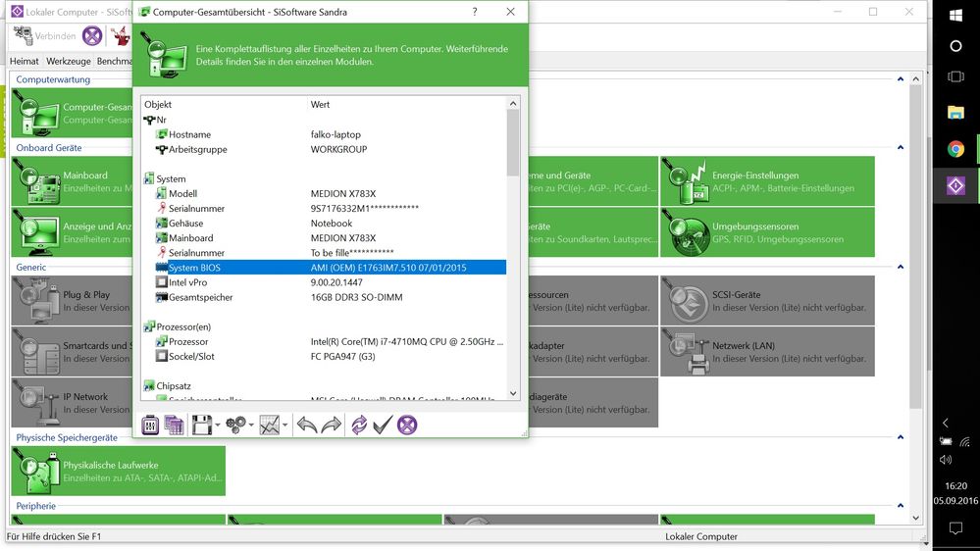Open Chrome from the Windows taskbar

[x=955, y=149]
